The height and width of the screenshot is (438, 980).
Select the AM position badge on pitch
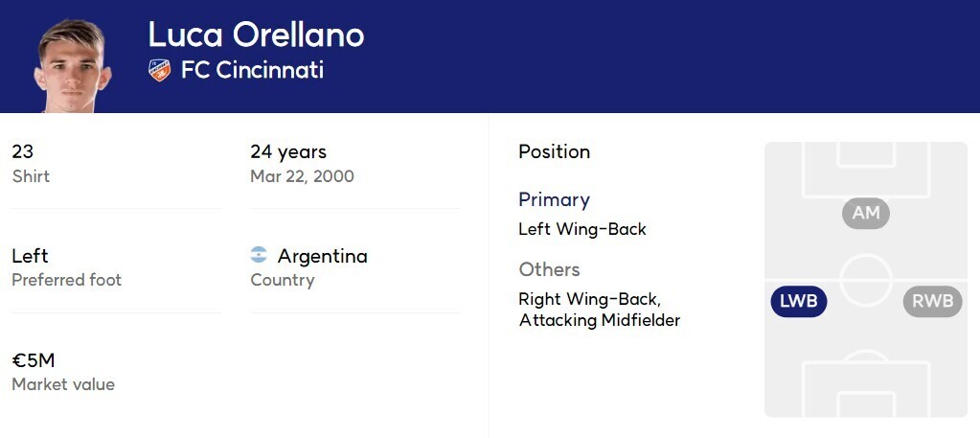point(866,213)
